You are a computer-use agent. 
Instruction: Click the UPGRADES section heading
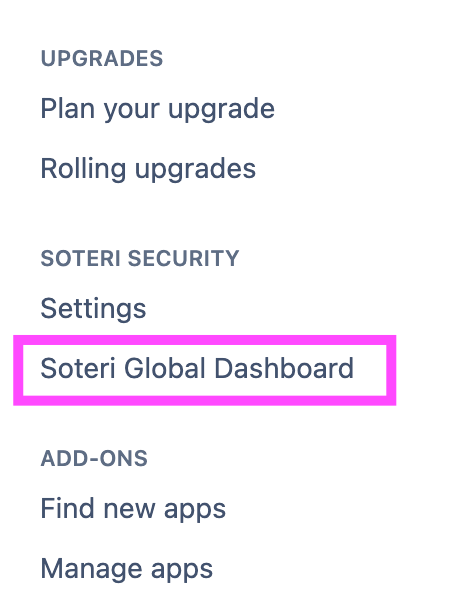point(102,58)
